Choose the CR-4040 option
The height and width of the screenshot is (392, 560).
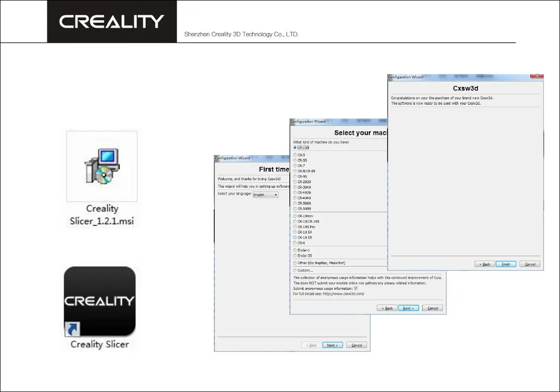(x=295, y=198)
